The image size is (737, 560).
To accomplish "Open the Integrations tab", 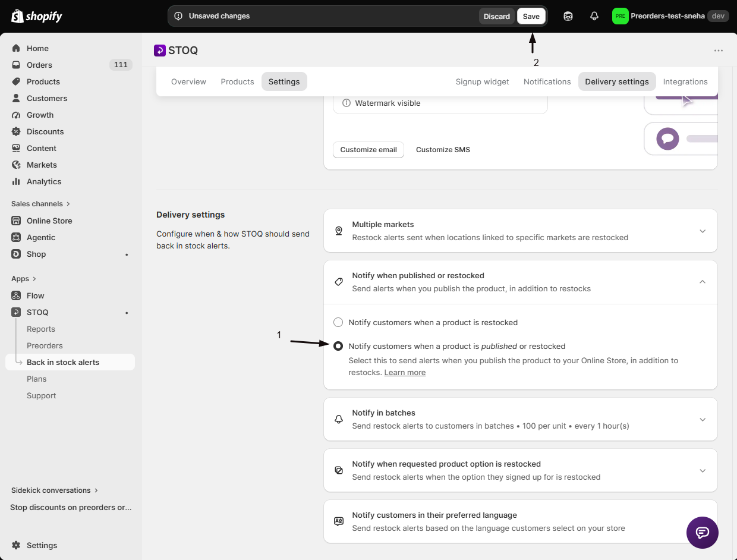I will coord(685,81).
